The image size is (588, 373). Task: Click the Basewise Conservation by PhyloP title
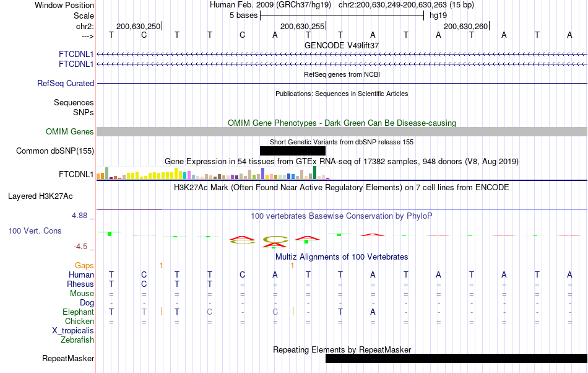point(342,216)
